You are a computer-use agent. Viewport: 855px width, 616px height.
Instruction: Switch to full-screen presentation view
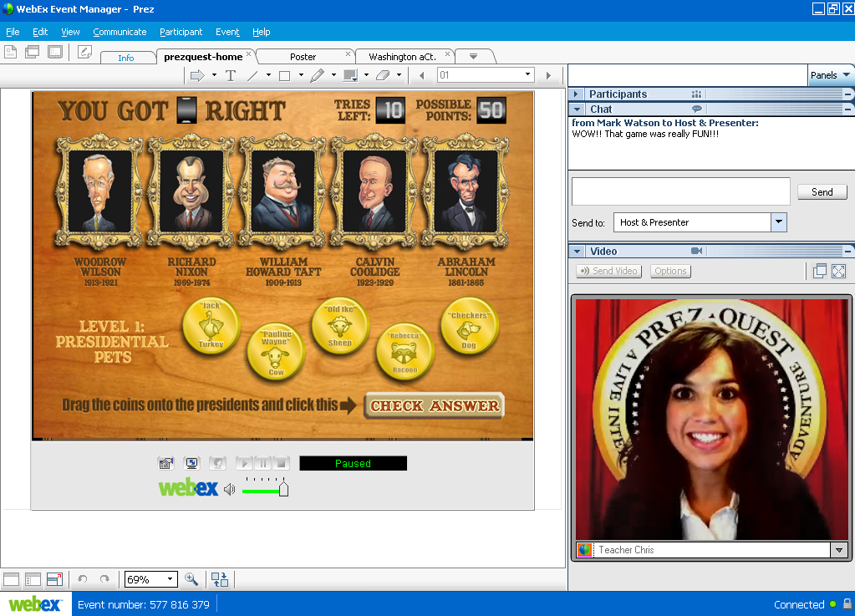pyautogui.click(x=54, y=579)
